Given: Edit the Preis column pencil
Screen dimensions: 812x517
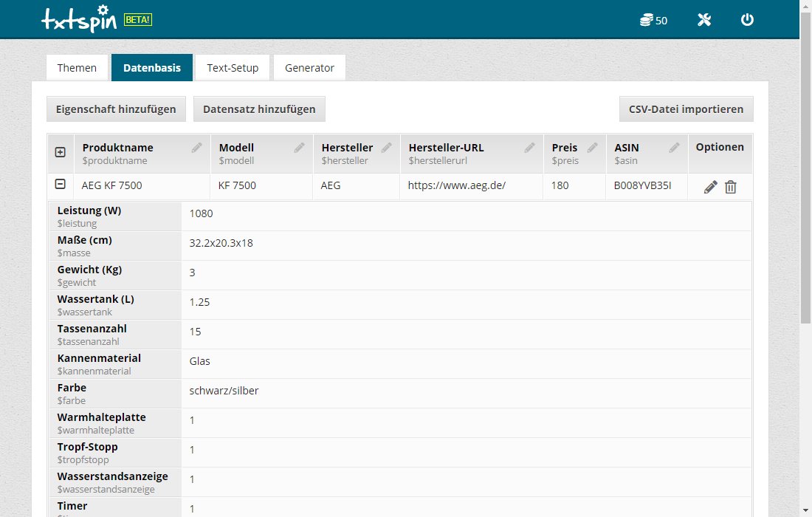Looking at the screenshot, I should pos(591,148).
